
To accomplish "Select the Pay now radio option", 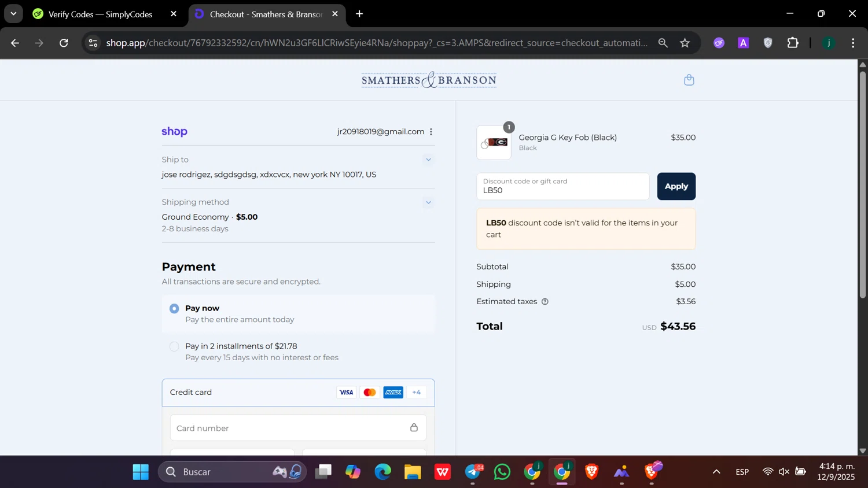I will coord(174,309).
